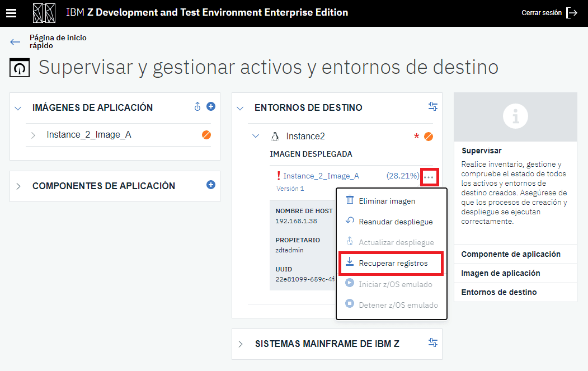Open the Instance_2_Image_A deployed image link
Screen dimensions: 588x371
(321, 176)
